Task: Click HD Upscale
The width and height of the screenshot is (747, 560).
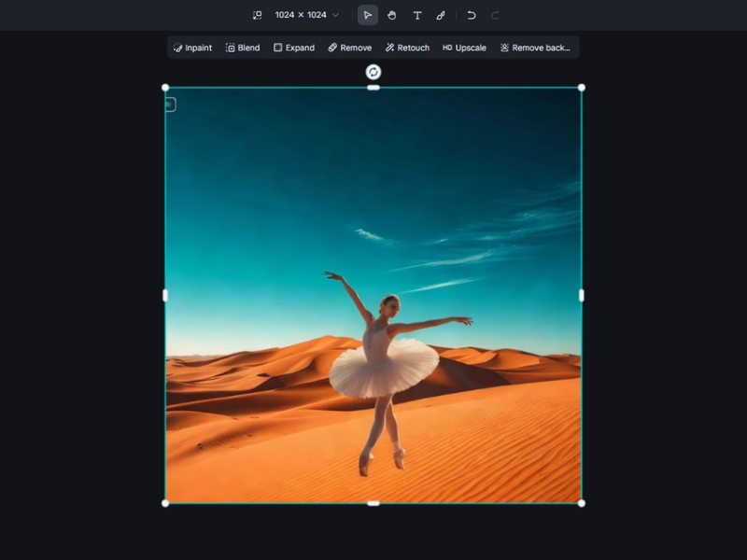Action: pyautogui.click(x=464, y=48)
